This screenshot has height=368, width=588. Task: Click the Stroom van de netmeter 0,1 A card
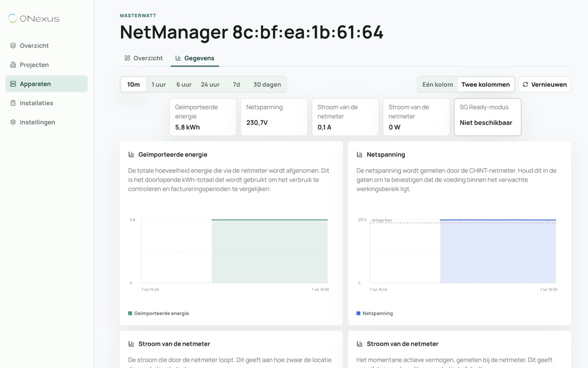[345, 117]
